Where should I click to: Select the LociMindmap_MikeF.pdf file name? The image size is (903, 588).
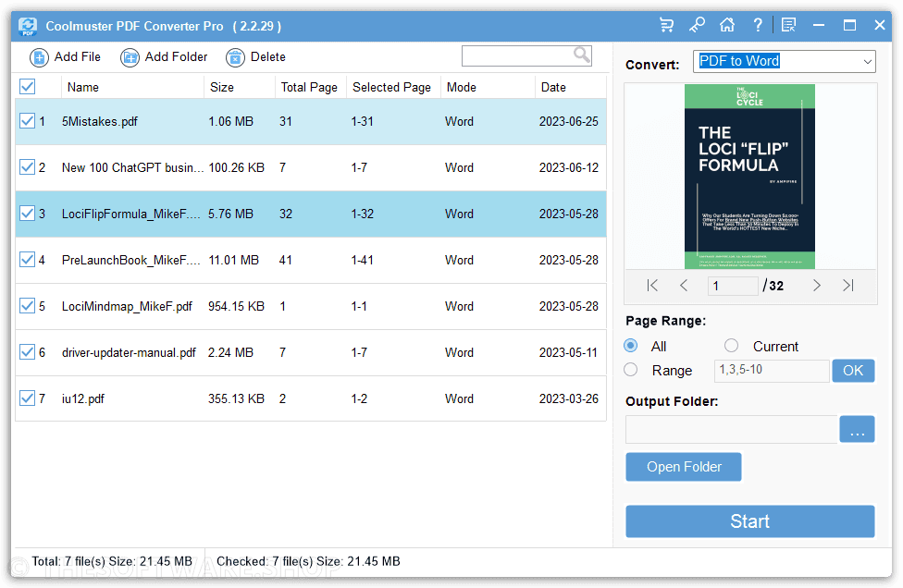[x=127, y=306]
